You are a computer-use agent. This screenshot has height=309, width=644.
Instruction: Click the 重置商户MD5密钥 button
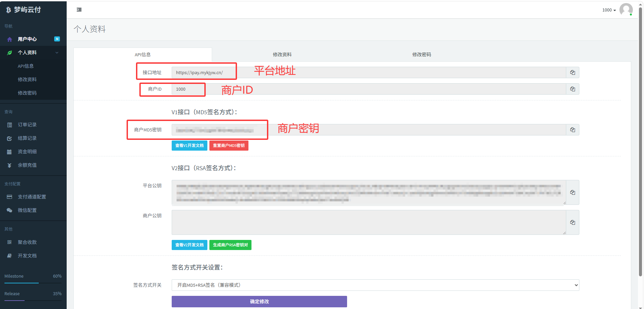(x=229, y=146)
